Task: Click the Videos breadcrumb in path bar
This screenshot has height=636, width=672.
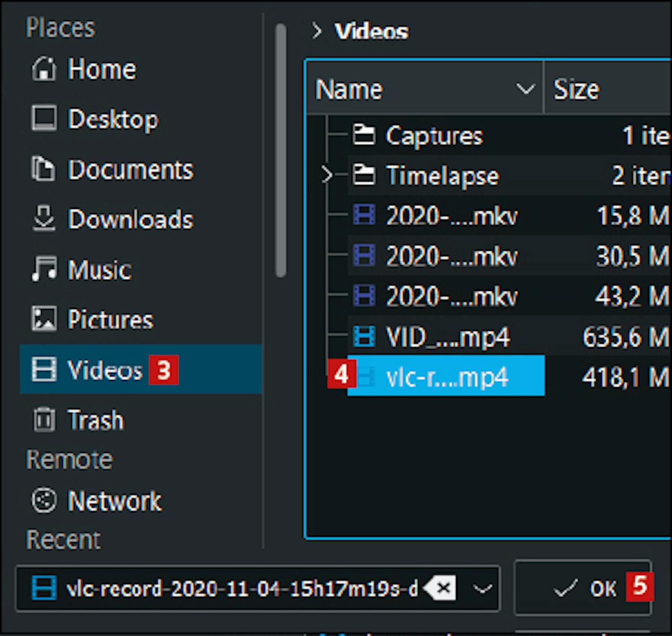Action: [x=371, y=31]
